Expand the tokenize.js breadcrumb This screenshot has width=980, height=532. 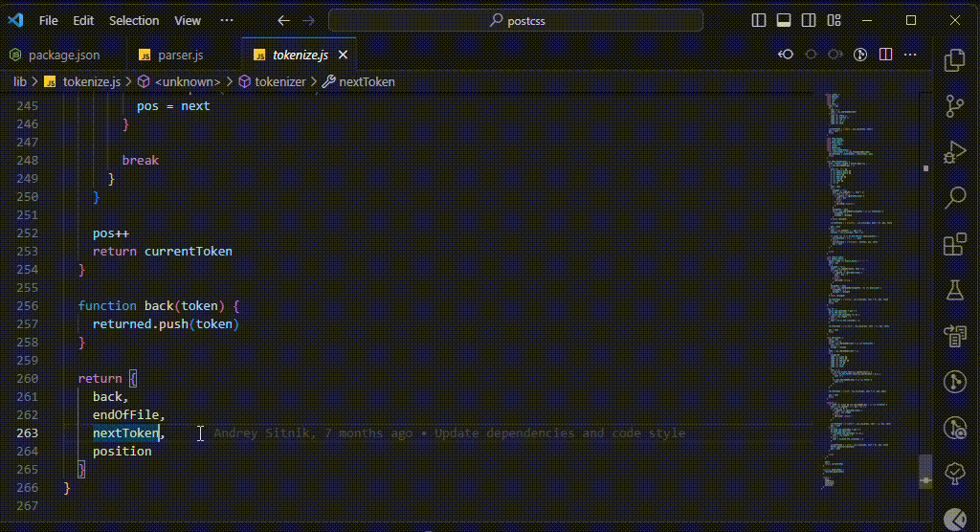click(x=91, y=82)
